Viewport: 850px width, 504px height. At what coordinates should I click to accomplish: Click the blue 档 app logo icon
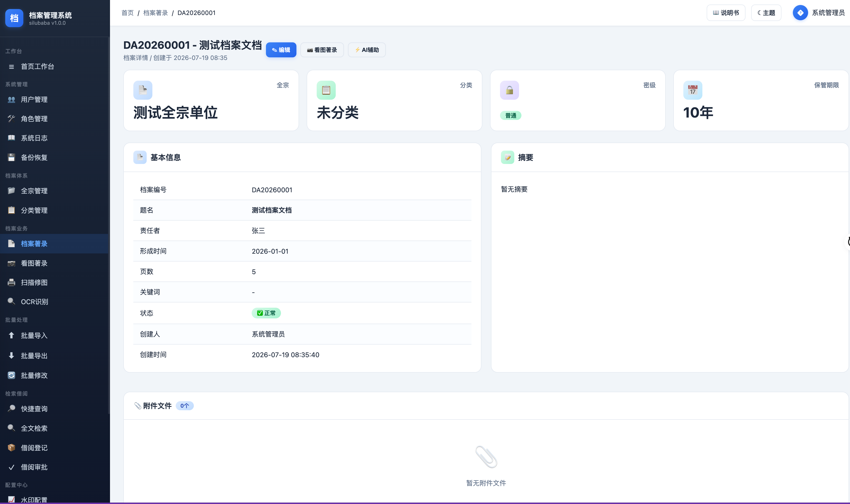[14, 18]
